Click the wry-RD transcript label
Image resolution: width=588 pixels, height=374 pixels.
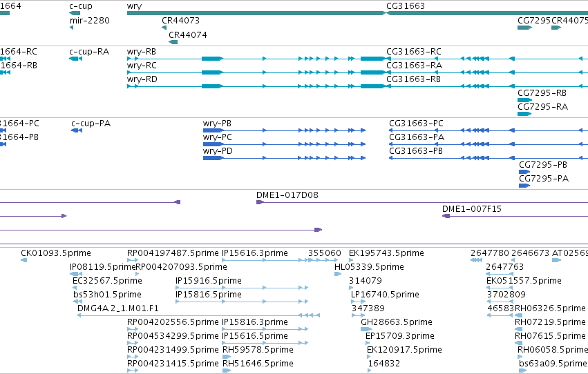142,79
